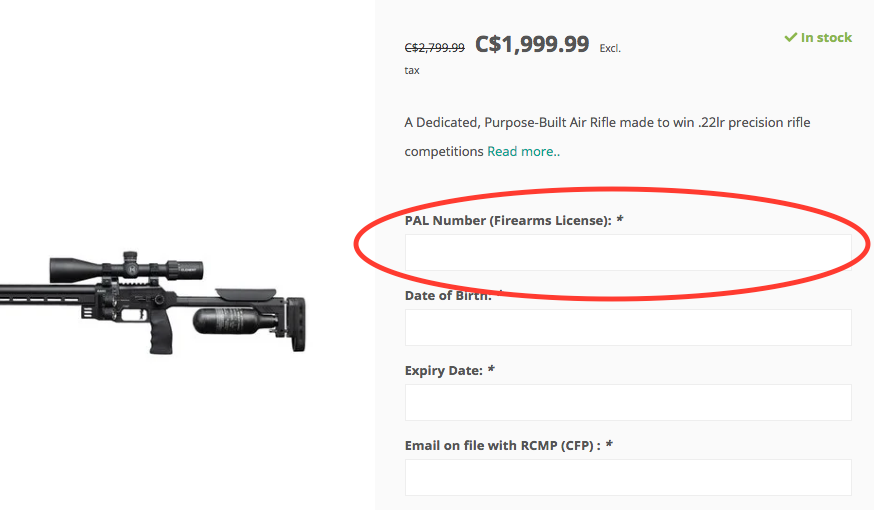Focus the Date of Birth field

[628, 327]
